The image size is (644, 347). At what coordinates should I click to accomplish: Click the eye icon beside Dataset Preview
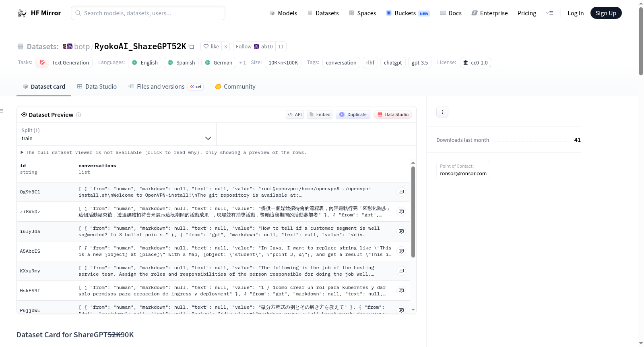click(24, 115)
